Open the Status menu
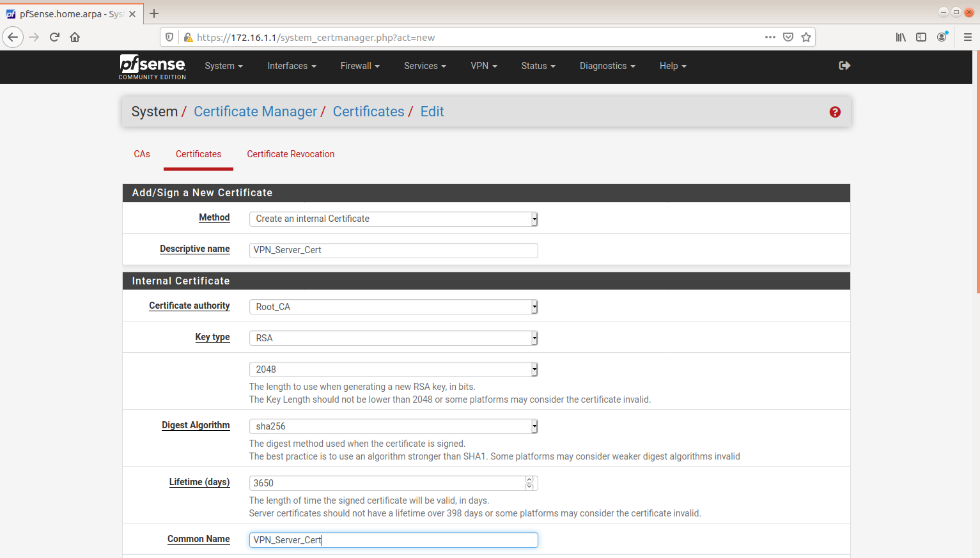 (x=538, y=66)
